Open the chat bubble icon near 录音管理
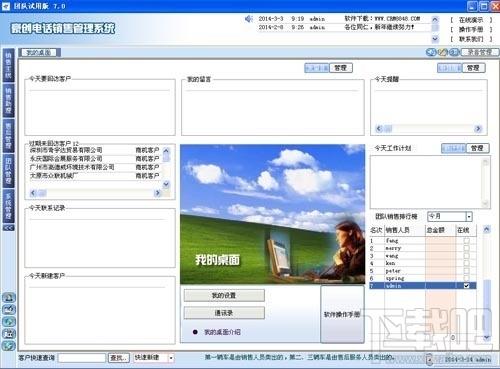 431,52
